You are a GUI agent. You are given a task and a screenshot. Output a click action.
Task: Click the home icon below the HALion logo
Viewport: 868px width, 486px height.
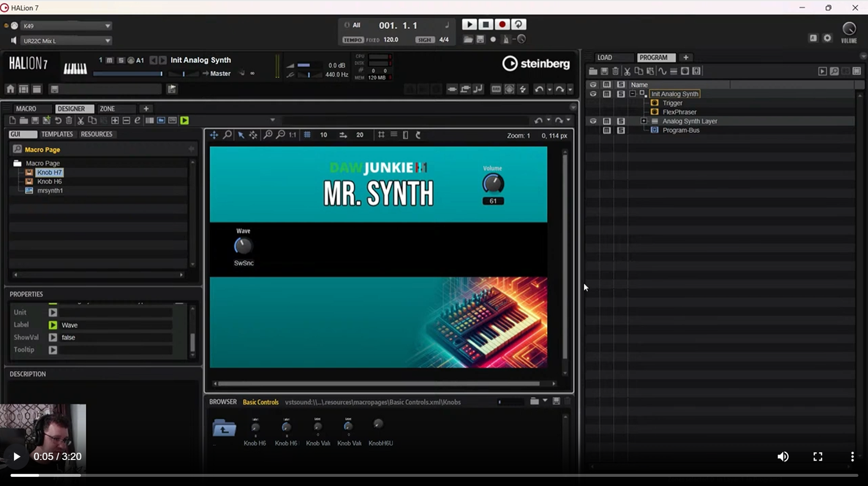pos(10,89)
